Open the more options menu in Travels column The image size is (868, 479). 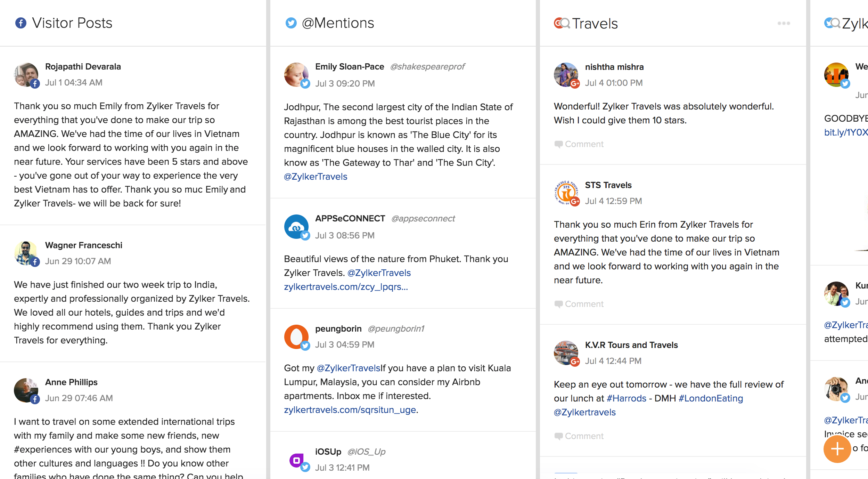[784, 23]
